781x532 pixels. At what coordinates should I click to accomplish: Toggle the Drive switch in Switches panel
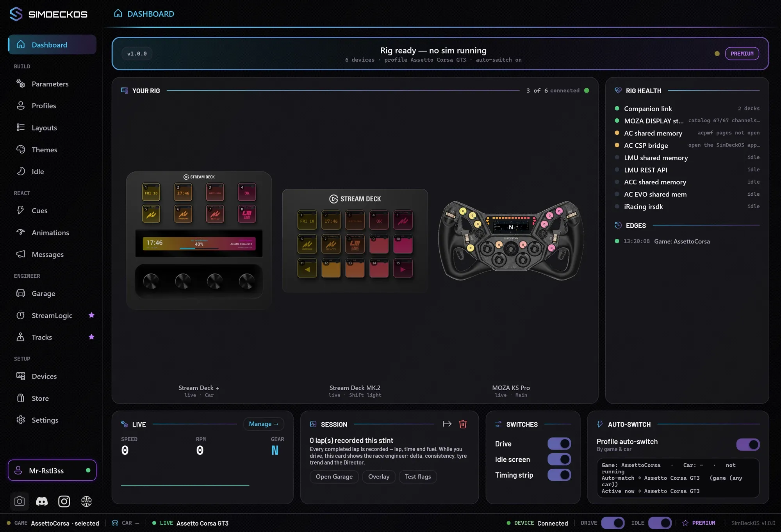tap(559, 444)
